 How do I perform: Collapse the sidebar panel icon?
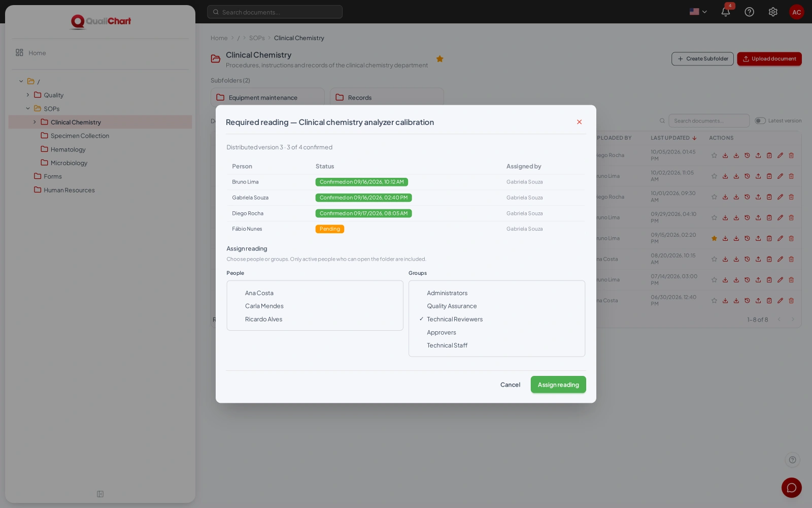[x=100, y=494]
